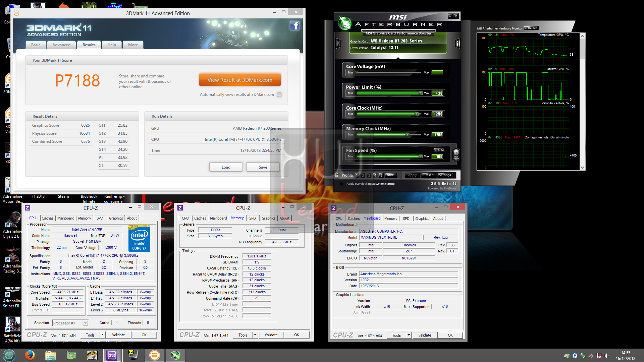Click the Load button in Run Details
Image resolution: width=644 pixels, height=362 pixels.
(226, 167)
